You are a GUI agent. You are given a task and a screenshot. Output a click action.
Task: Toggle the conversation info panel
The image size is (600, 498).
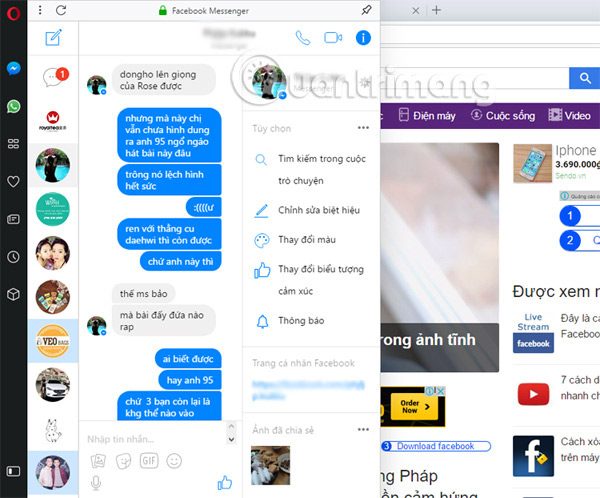pyautogui.click(x=363, y=38)
